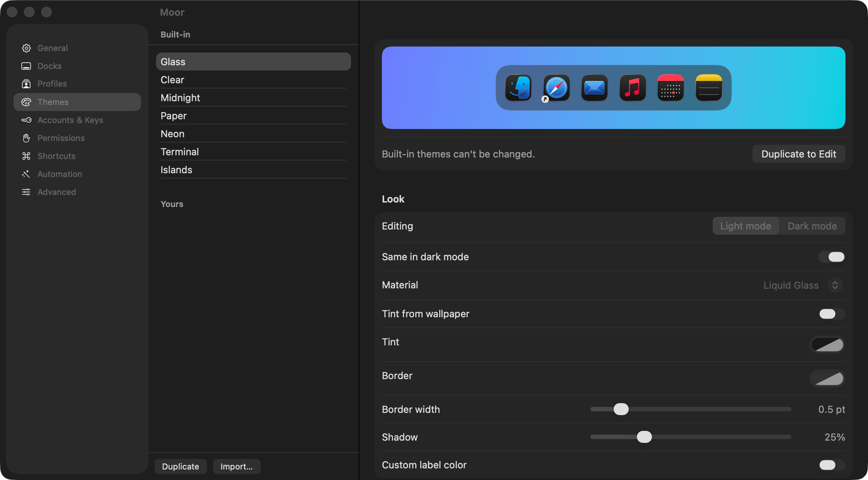This screenshot has width=868, height=480.
Task: Click the Duplicate to Edit button
Action: (x=799, y=154)
